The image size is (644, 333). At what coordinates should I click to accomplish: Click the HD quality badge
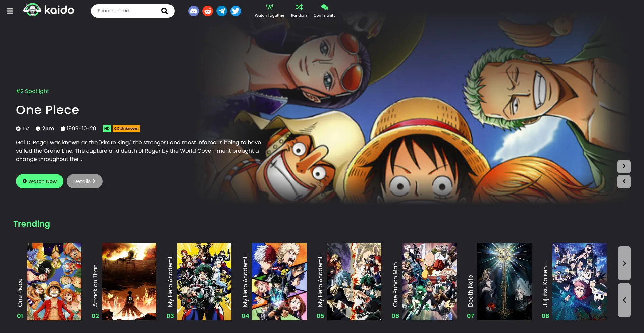107,129
